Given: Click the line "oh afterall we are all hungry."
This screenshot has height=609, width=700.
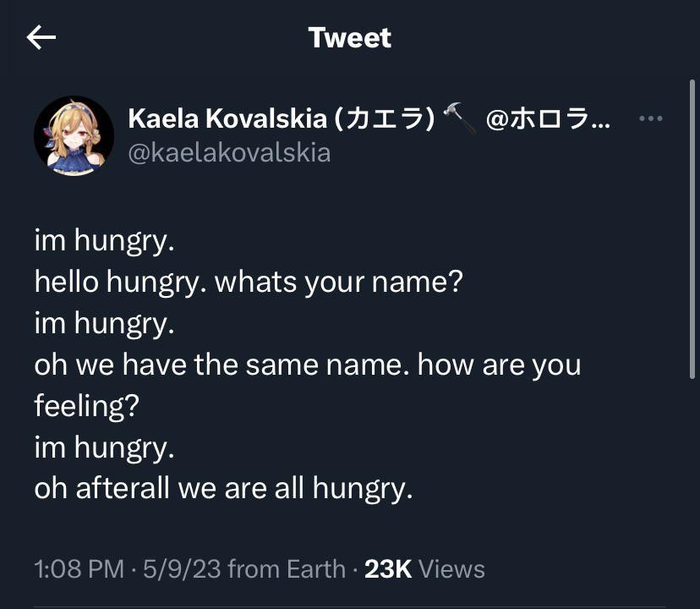Looking at the screenshot, I should 223,489.
